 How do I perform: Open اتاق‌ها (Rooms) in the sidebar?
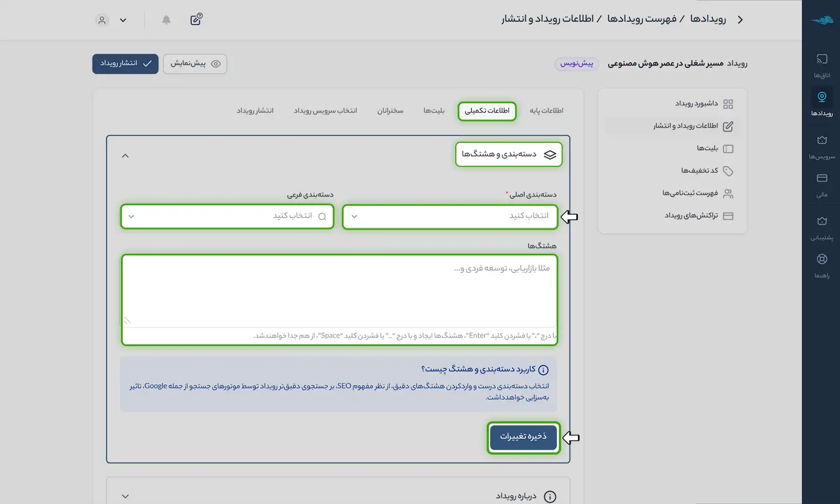click(x=822, y=66)
